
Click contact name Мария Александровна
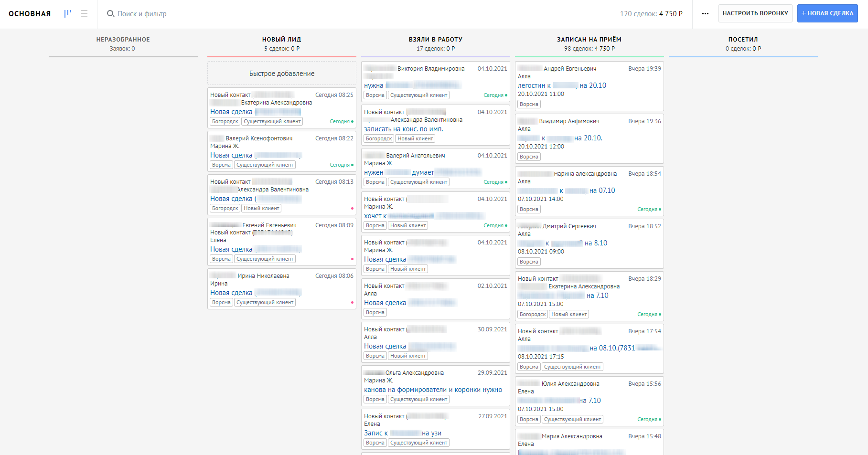click(x=572, y=436)
